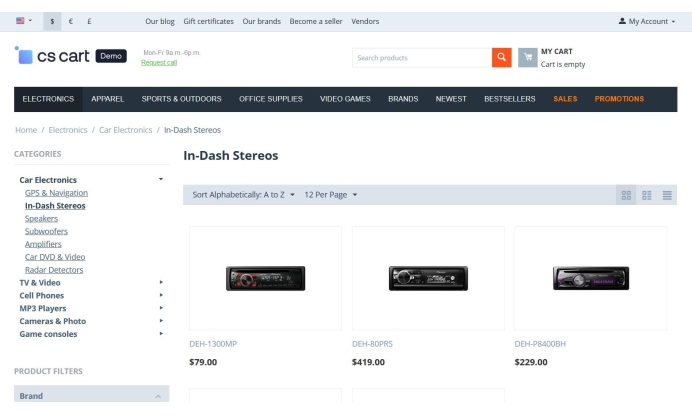Open Sort Alphabetically A to Z dropdown
Screen dimensions: 692x415
coord(244,195)
